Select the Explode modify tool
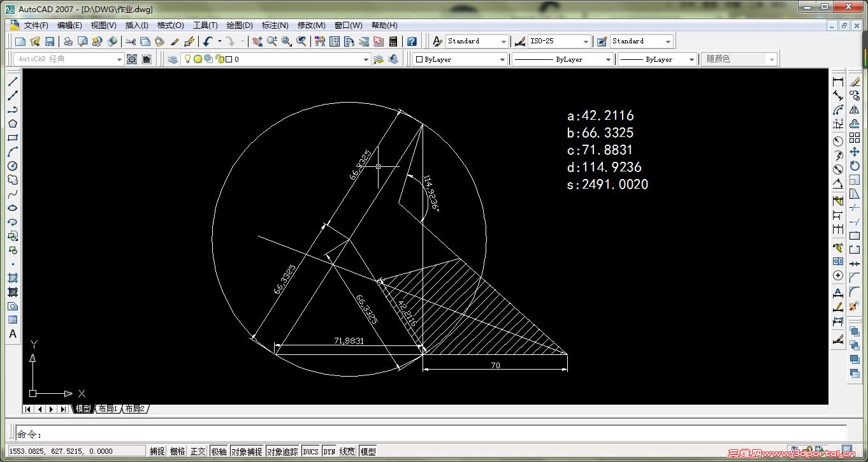 pos(855,306)
